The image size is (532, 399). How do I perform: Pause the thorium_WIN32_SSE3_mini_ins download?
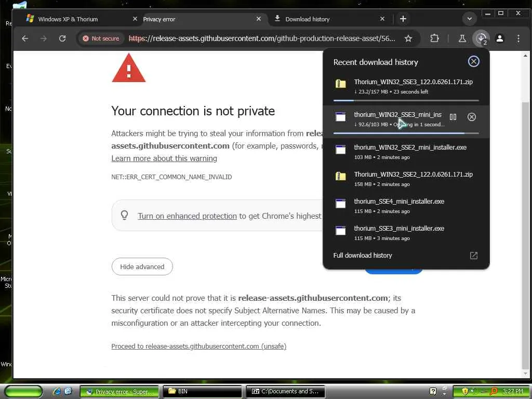pos(453,117)
